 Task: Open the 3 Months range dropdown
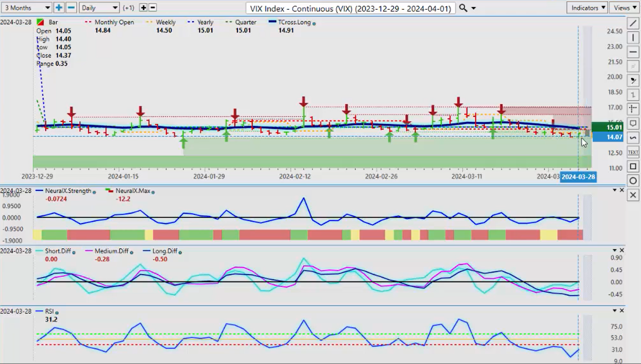(27, 8)
